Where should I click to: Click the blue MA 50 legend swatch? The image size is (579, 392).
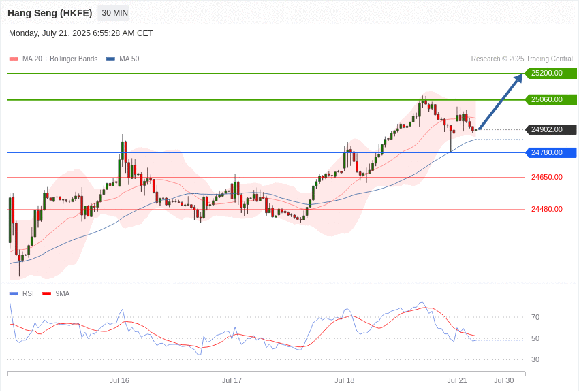(x=110, y=59)
